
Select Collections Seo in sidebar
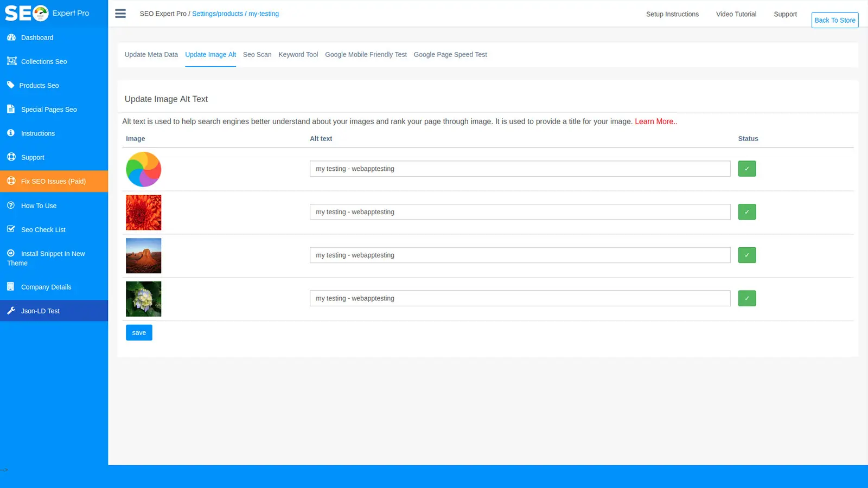pos(44,61)
